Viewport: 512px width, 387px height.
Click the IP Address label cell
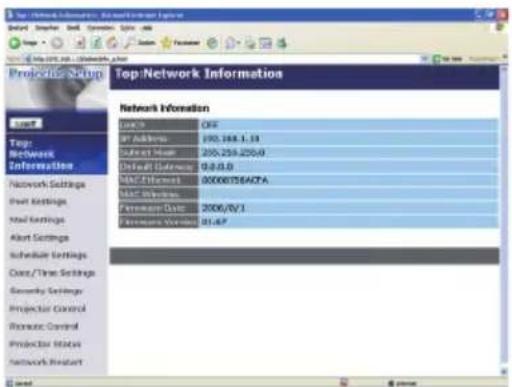coord(158,139)
